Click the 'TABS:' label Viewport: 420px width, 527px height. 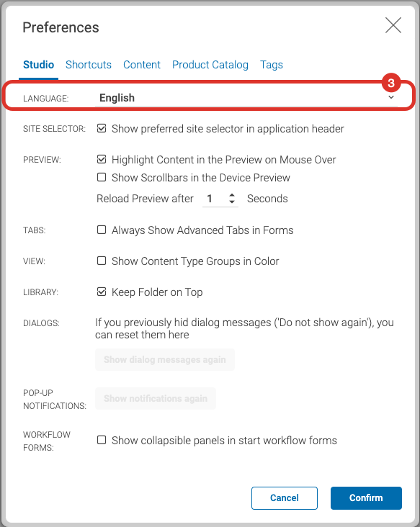coord(35,230)
